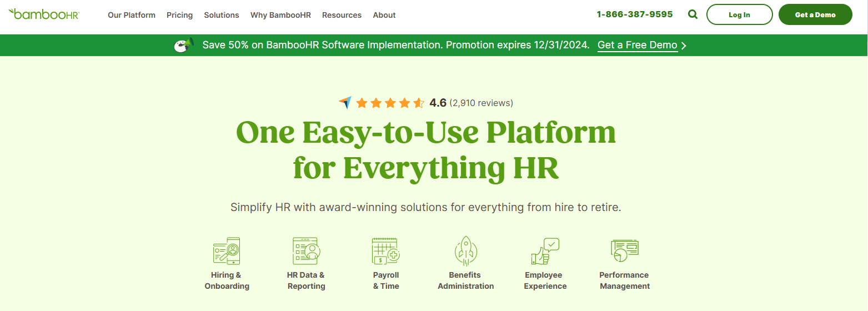Click the Get a Demo button

tap(815, 15)
